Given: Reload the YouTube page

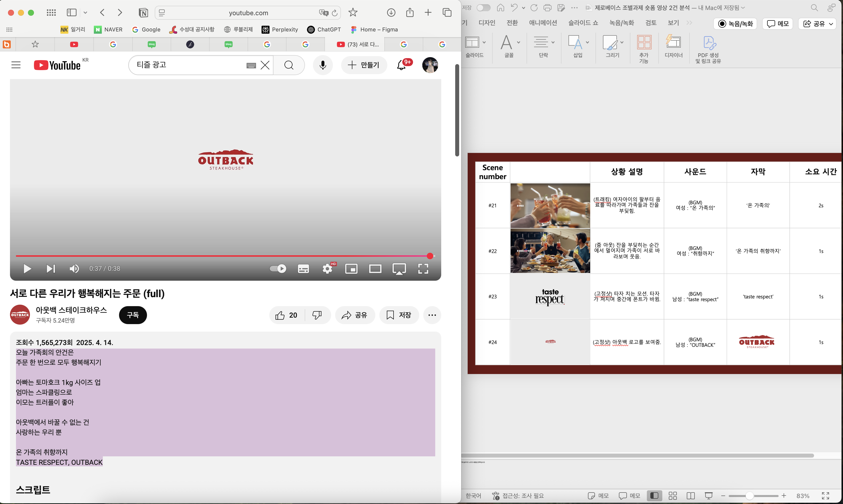Looking at the screenshot, I should pyautogui.click(x=335, y=13).
